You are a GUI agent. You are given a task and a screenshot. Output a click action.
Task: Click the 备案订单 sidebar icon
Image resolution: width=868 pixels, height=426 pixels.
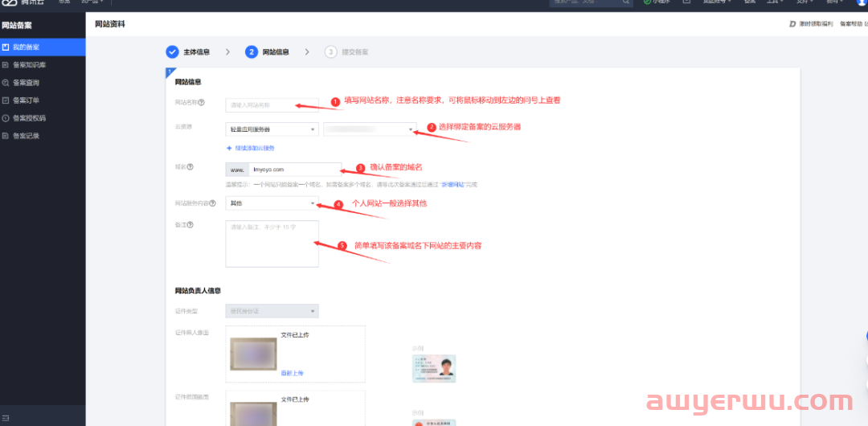pos(6,100)
